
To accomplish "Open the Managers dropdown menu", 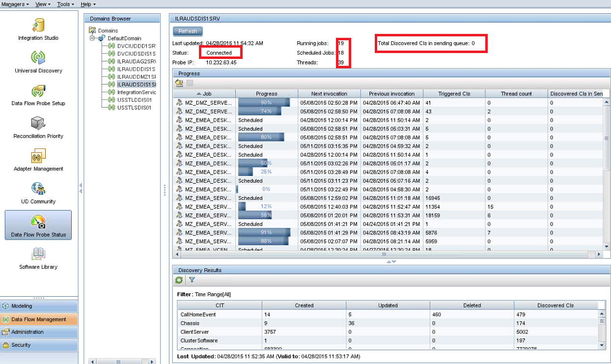I will (15, 4).
